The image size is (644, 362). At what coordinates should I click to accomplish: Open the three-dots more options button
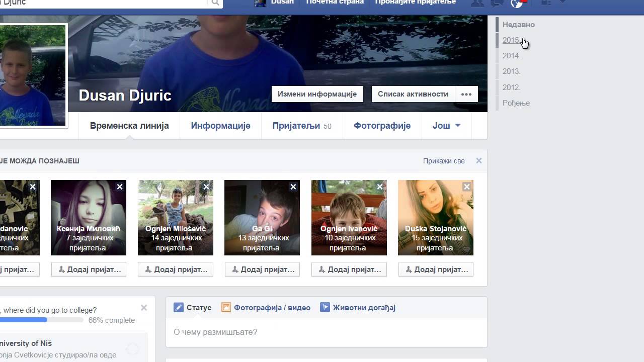pyautogui.click(x=466, y=94)
